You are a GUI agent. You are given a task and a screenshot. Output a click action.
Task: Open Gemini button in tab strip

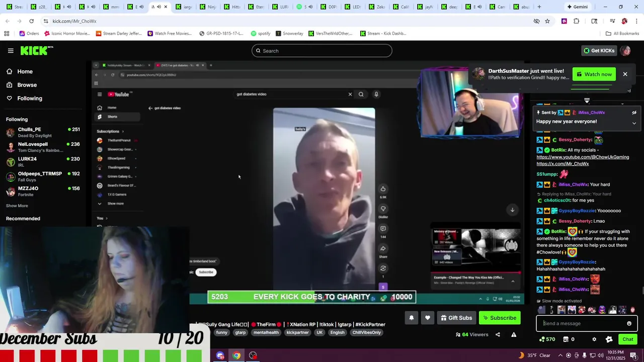(577, 7)
